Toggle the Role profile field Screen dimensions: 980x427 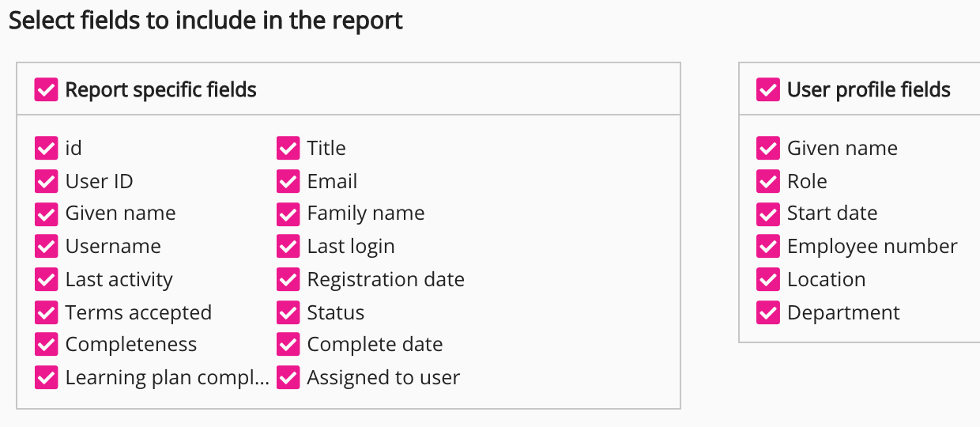coord(768,181)
